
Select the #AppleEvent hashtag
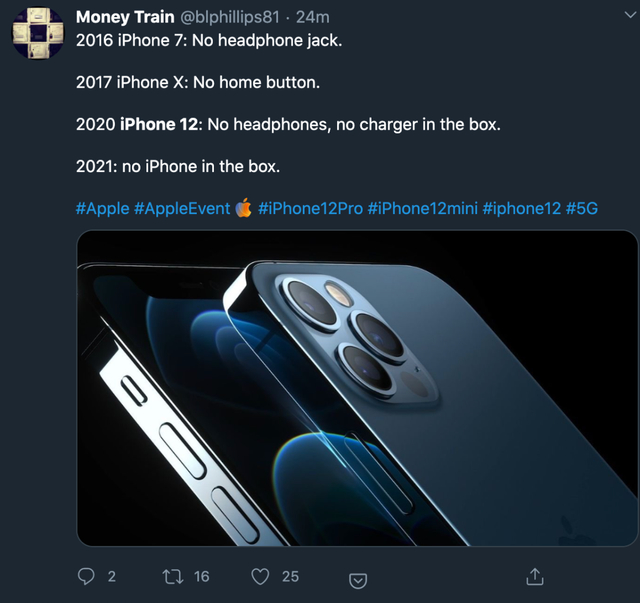pos(180,208)
